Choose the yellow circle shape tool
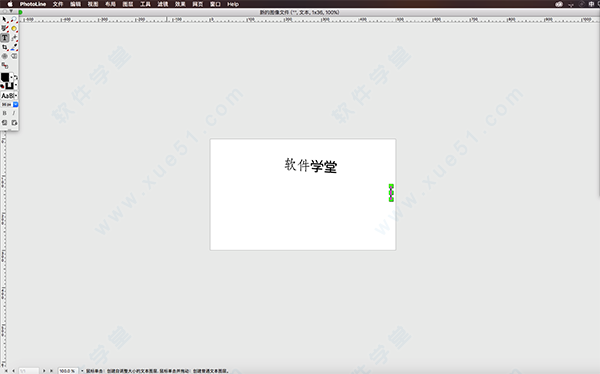Screen dimensions: 600x374 pyautogui.click(x=14, y=29)
